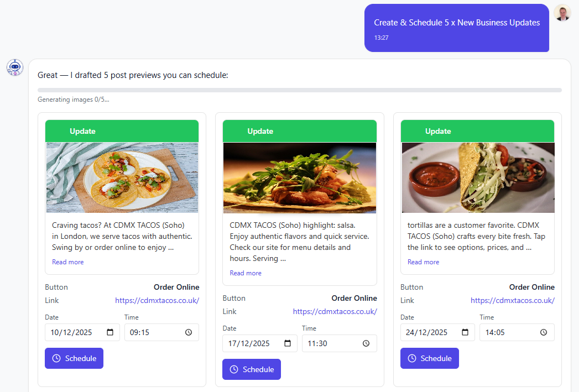This screenshot has height=392, width=579.
Task: Open the clock picker for the 14:05 time
Action: tap(543, 332)
